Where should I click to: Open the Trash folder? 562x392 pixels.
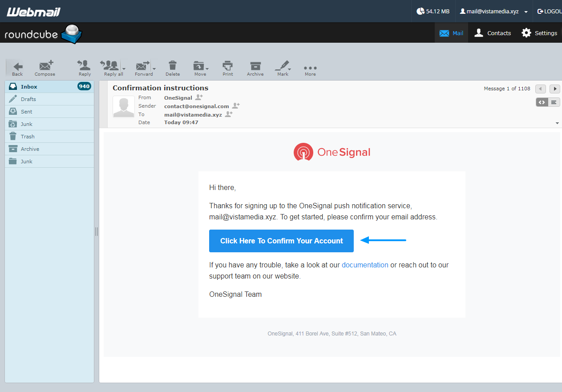tap(49, 137)
